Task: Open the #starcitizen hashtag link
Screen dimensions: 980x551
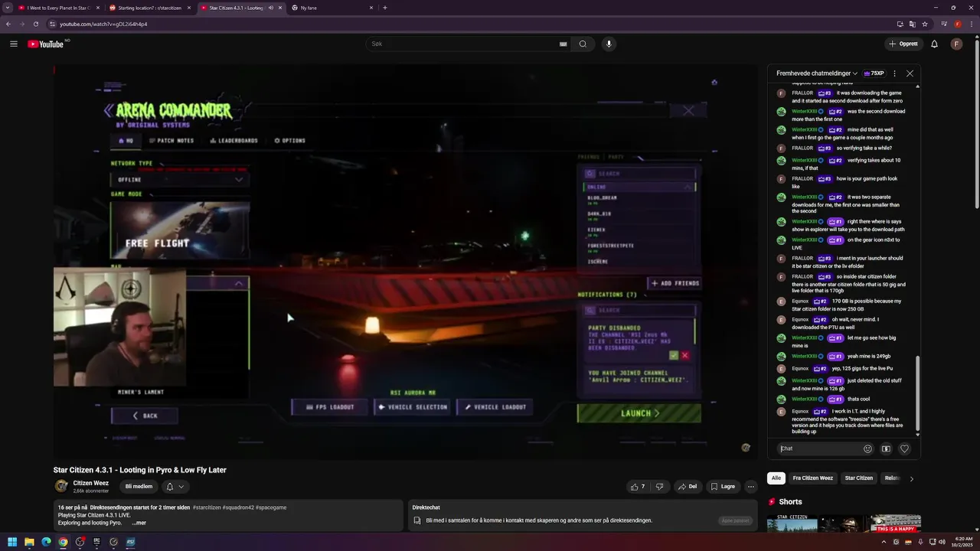Action: (207, 507)
